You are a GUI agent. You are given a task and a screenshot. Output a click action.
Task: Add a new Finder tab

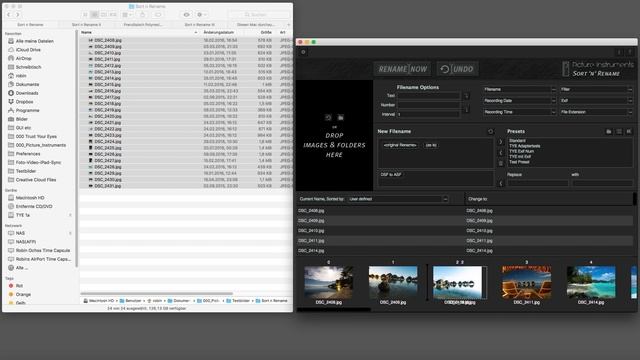[289, 24]
